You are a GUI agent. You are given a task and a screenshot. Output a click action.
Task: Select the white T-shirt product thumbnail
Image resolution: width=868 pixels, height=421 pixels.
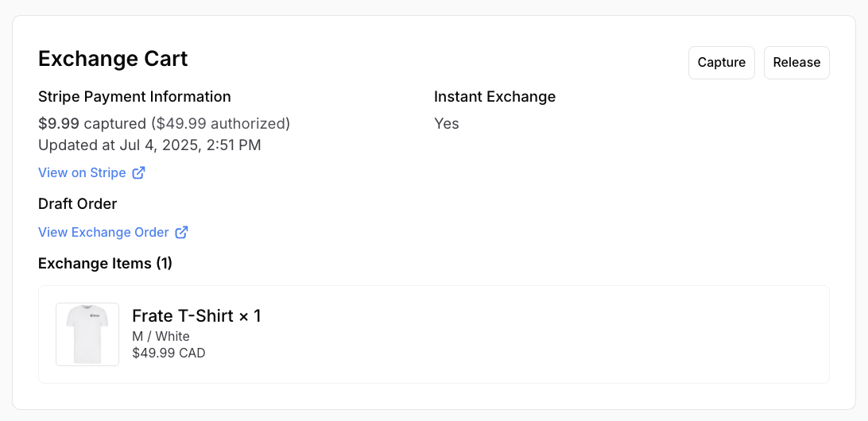pyautogui.click(x=87, y=334)
